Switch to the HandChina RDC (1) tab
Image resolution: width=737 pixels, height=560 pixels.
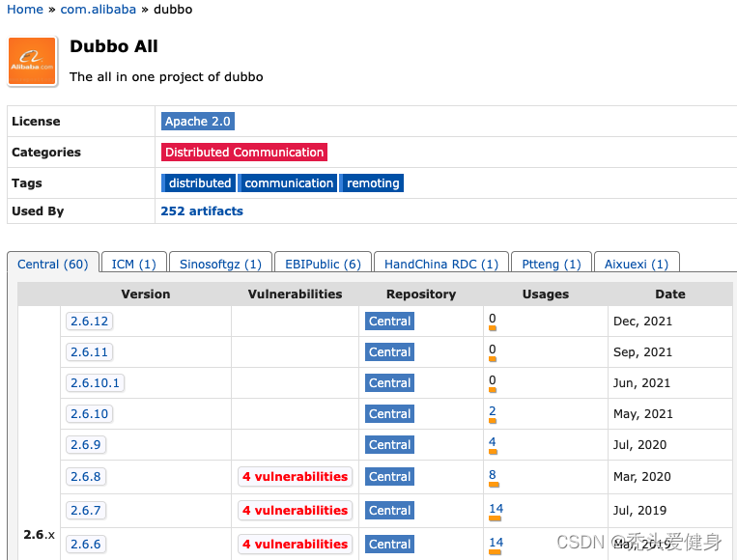click(440, 265)
